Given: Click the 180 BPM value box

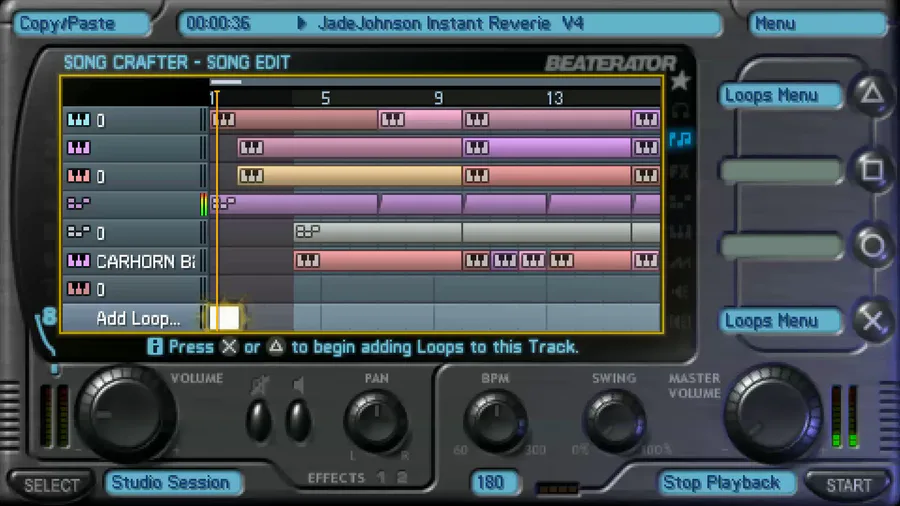Looking at the screenshot, I should [493, 482].
